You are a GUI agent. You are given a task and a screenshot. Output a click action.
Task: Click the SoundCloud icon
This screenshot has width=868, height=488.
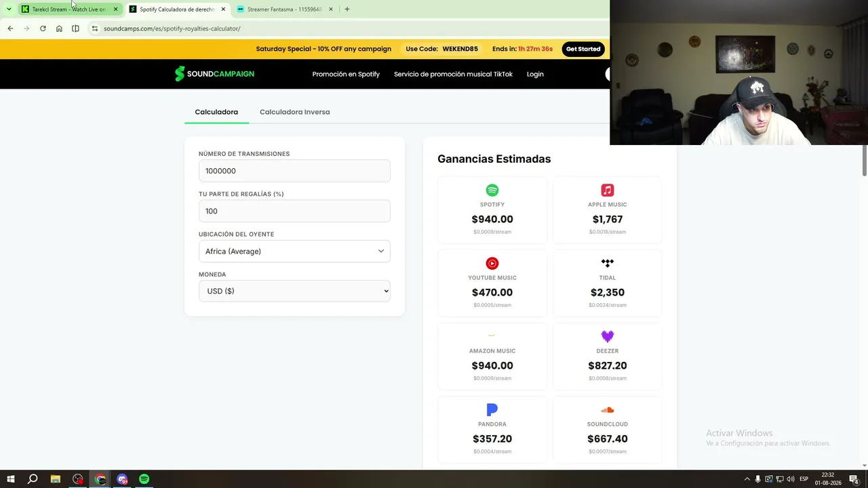point(608,410)
